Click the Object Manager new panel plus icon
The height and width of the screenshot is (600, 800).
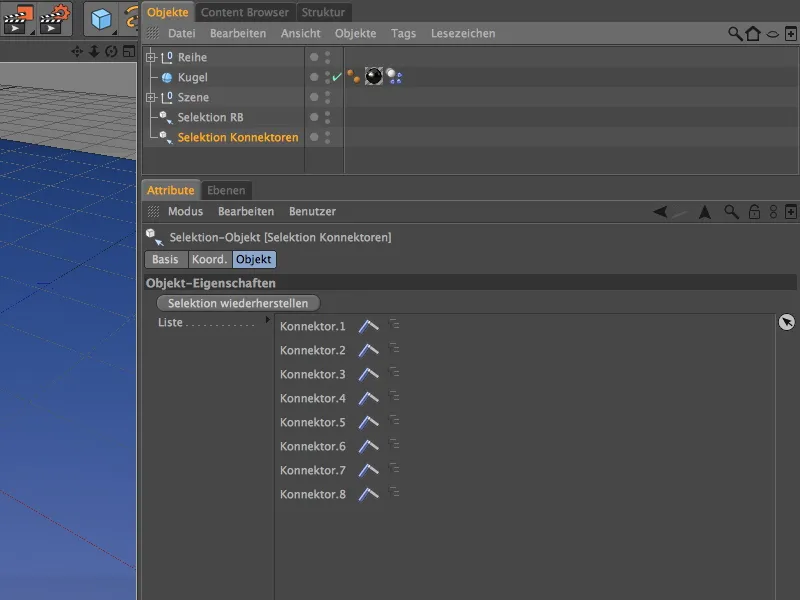(x=791, y=34)
